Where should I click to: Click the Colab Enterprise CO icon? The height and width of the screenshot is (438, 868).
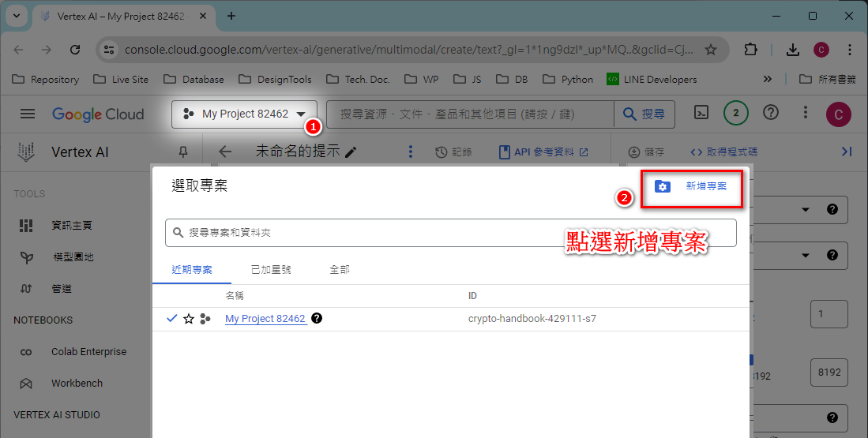pyautogui.click(x=26, y=352)
